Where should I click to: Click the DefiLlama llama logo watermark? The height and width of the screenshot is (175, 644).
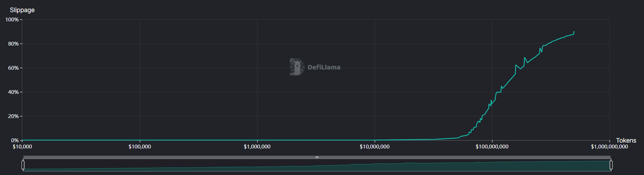[x=297, y=67]
